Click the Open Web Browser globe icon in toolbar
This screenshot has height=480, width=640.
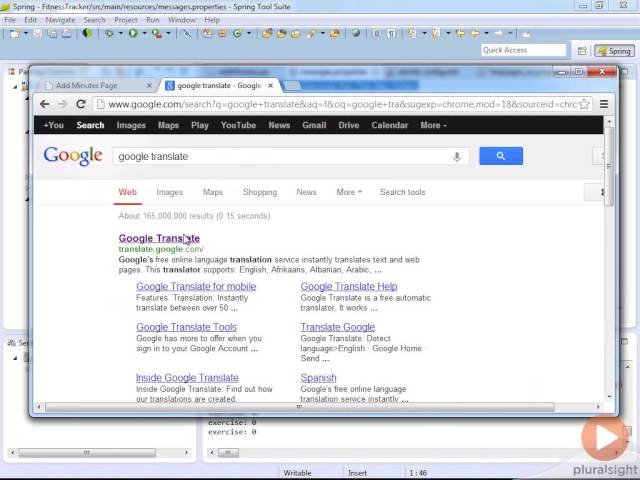point(356,34)
